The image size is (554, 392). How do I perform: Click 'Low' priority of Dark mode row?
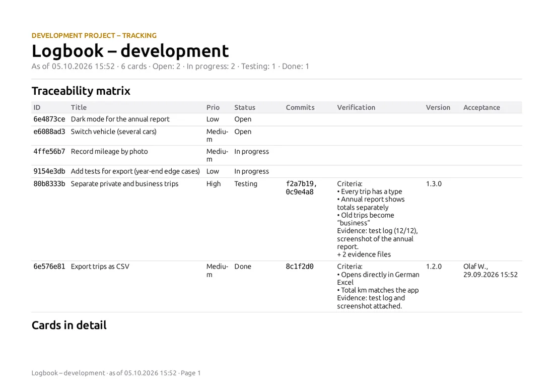[x=213, y=119]
